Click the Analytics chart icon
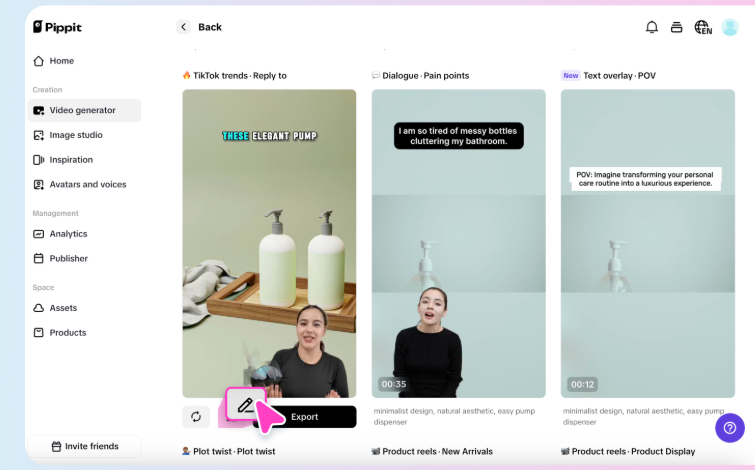The image size is (755, 470). tap(39, 234)
